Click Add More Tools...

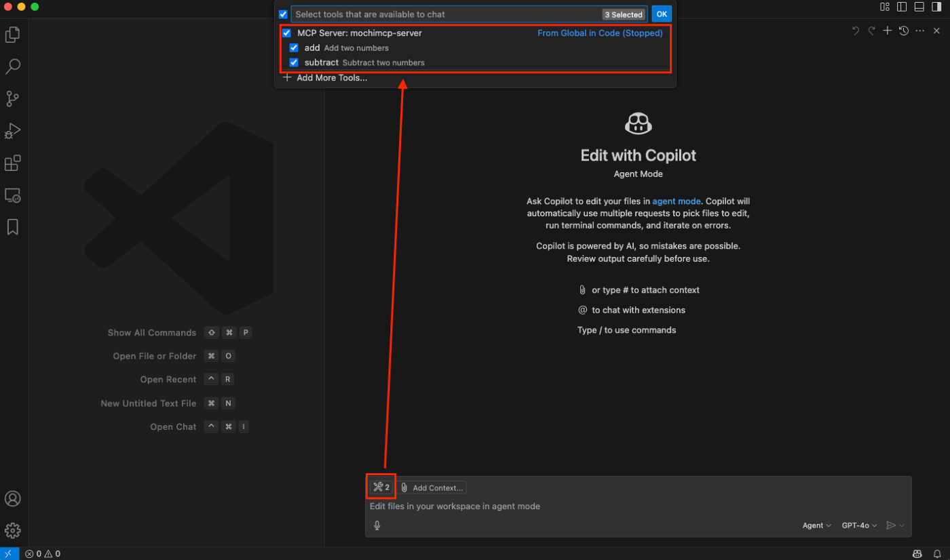(325, 78)
